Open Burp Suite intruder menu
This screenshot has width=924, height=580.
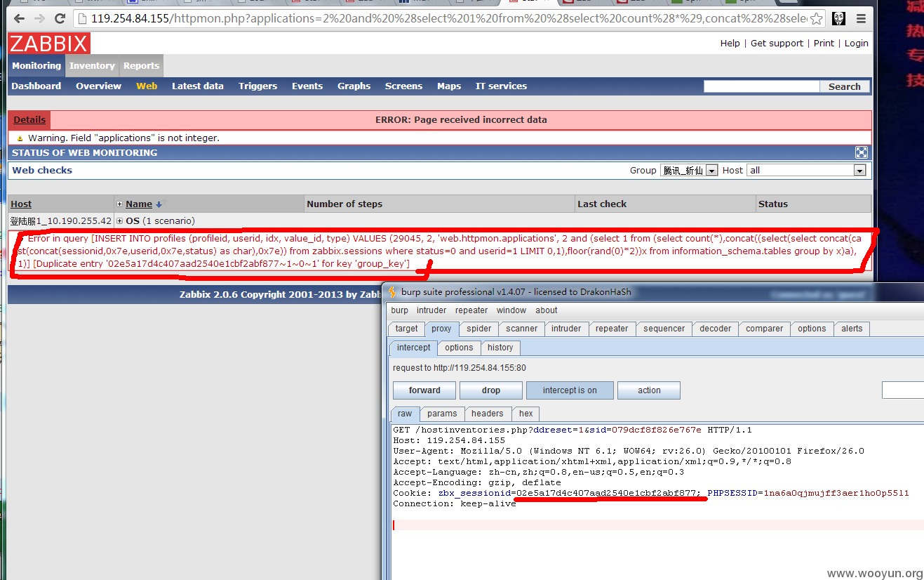(431, 310)
